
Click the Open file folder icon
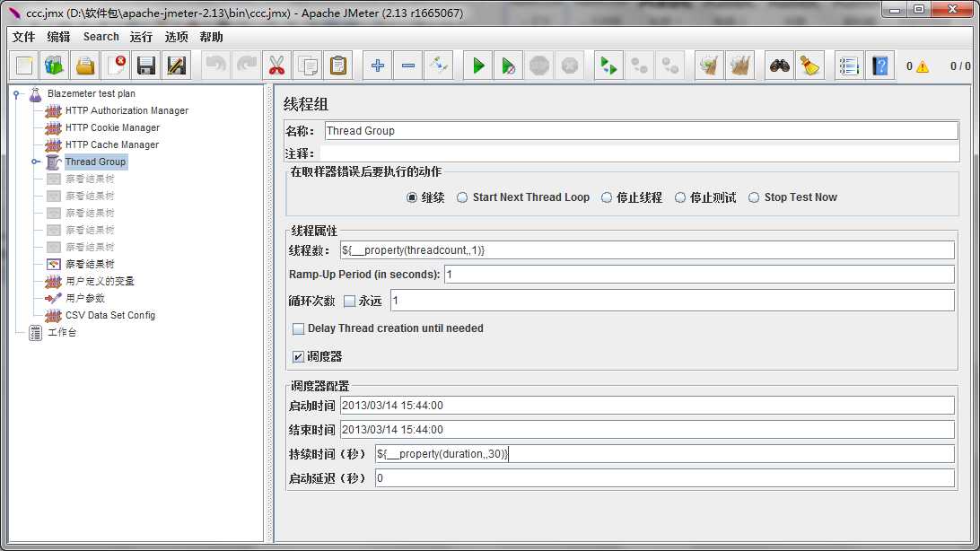(x=85, y=66)
